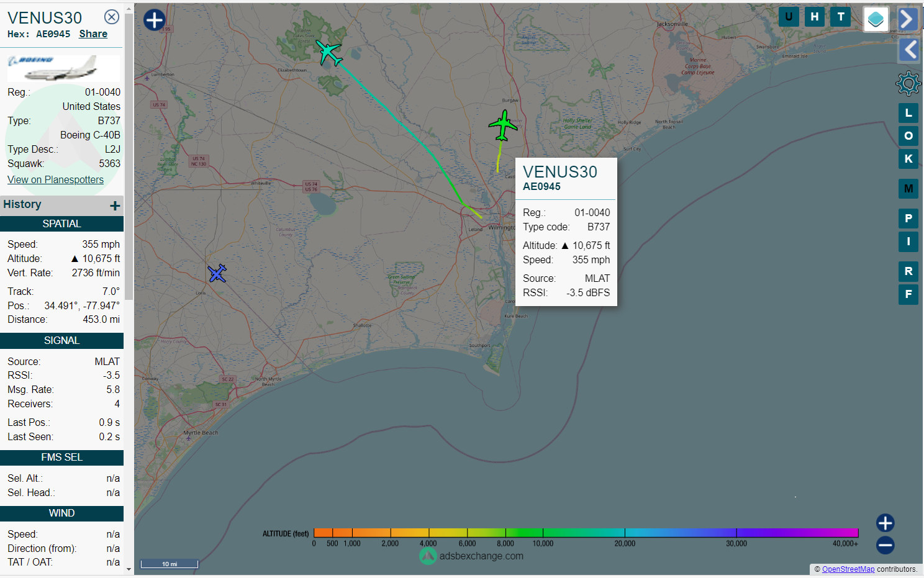Select the blue aircraft icon near Loris
The width and height of the screenshot is (924, 578).
[217, 273]
